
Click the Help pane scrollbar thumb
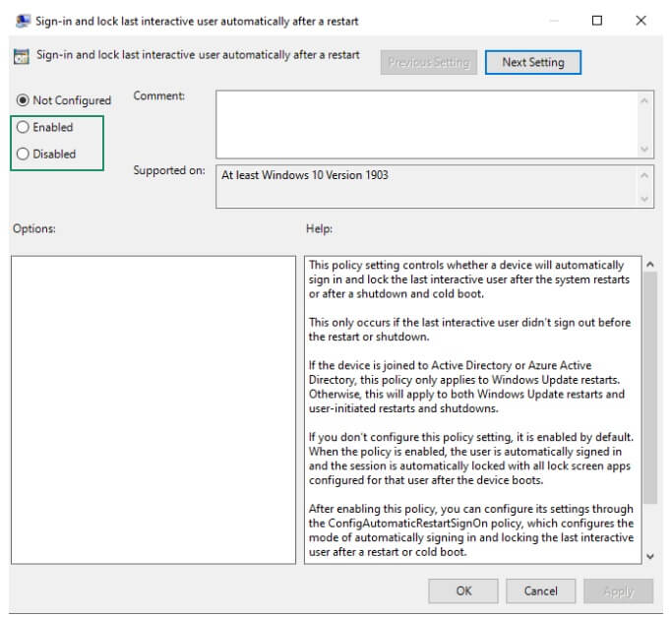[650, 388]
